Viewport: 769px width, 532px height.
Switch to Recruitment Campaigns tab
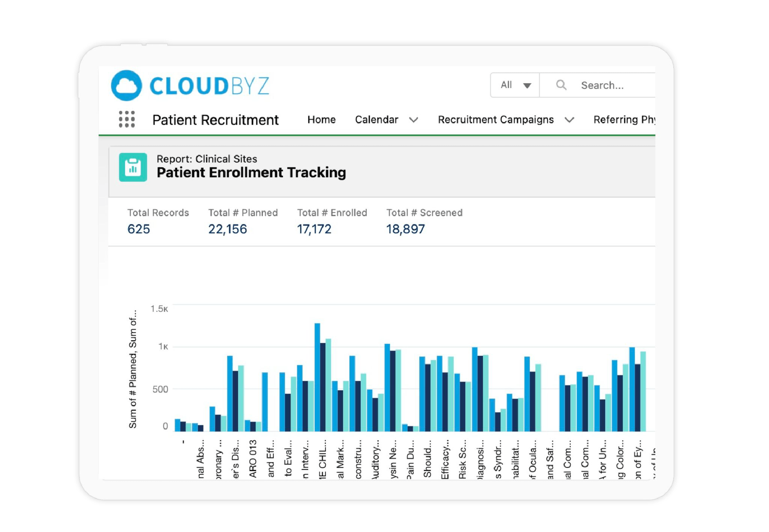(x=495, y=120)
